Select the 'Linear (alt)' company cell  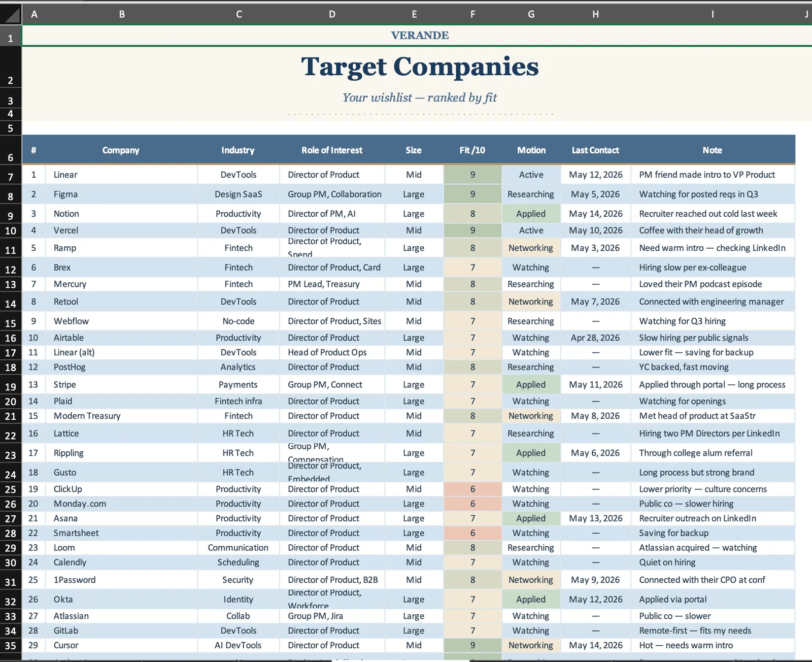[121, 352]
